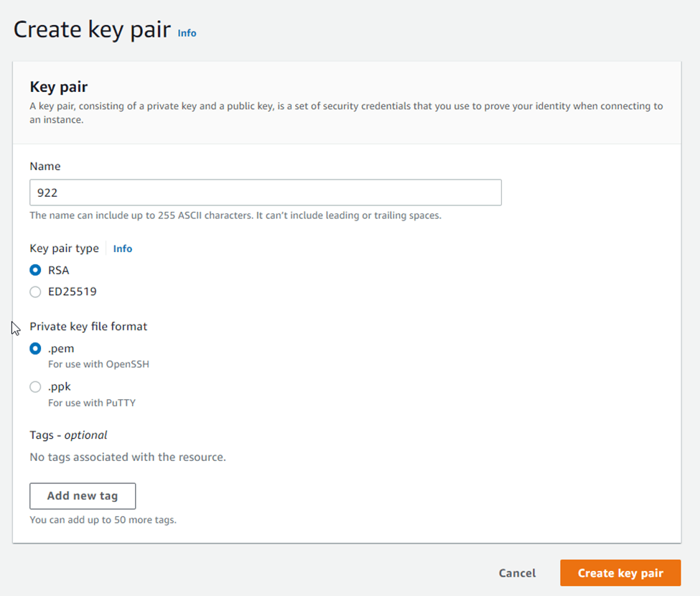Screen dimensions: 700x596
Task: Click the Private key file format label
Action: (88, 326)
